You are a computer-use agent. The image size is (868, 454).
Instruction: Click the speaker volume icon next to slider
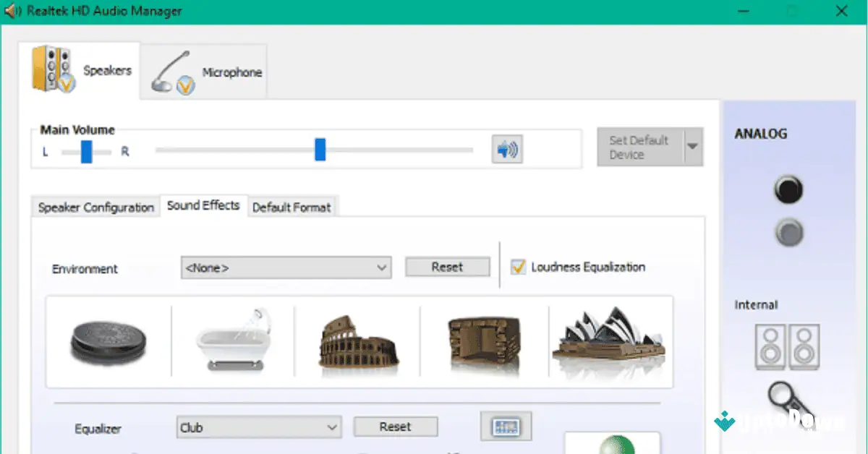pyautogui.click(x=507, y=149)
